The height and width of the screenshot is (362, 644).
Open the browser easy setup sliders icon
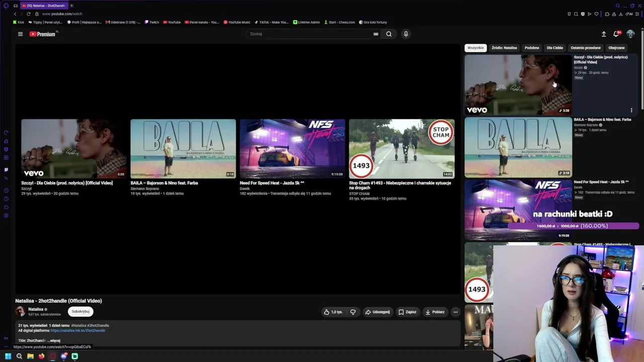(638, 14)
